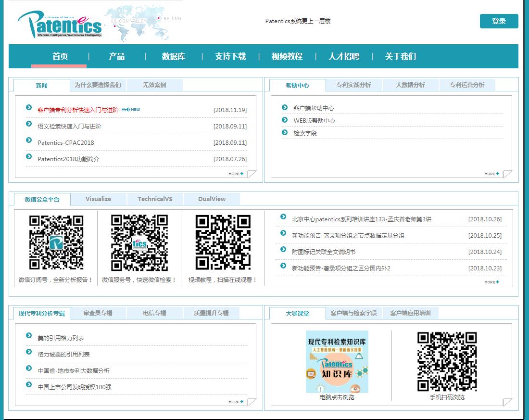Switch to the 审查员专辑 tab
This screenshot has width=529, height=420.
[x=98, y=313]
